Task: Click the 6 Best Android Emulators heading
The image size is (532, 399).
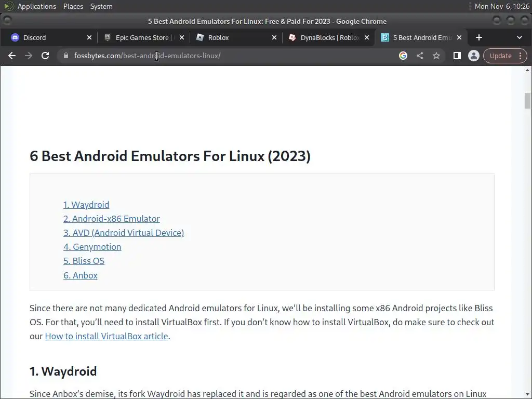Action: [170, 156]
